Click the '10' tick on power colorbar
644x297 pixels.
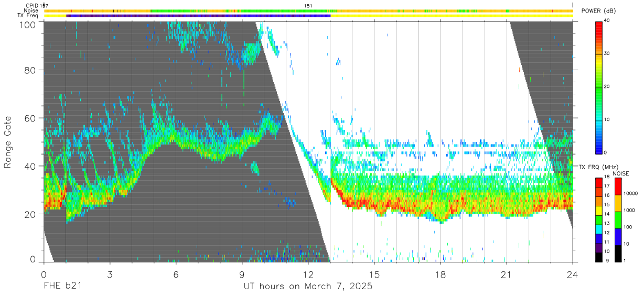tap(607, 119)
